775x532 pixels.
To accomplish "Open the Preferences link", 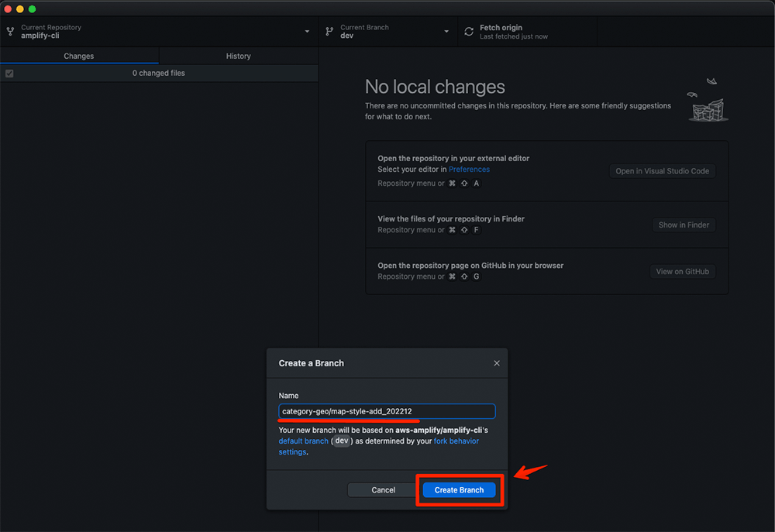I will point(469,169).
